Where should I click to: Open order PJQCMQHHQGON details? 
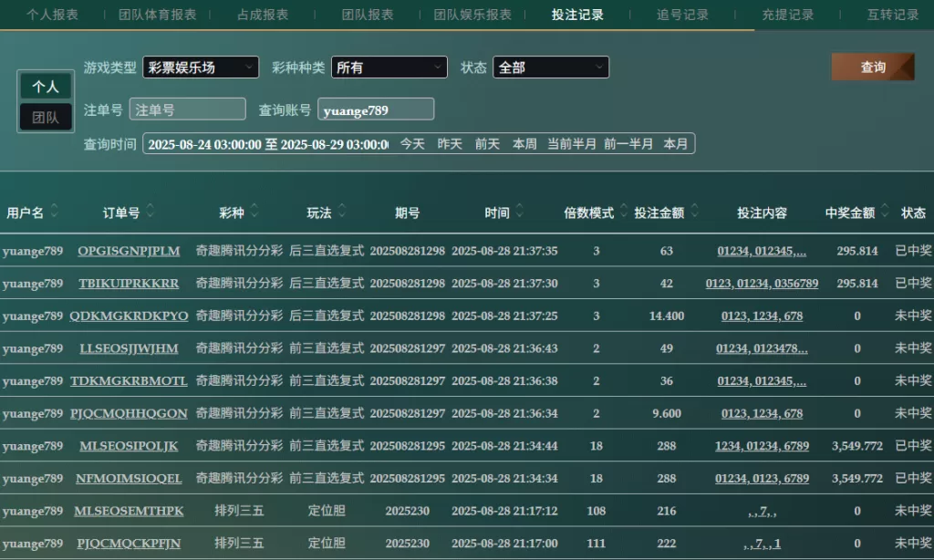(x=129, y=413)
